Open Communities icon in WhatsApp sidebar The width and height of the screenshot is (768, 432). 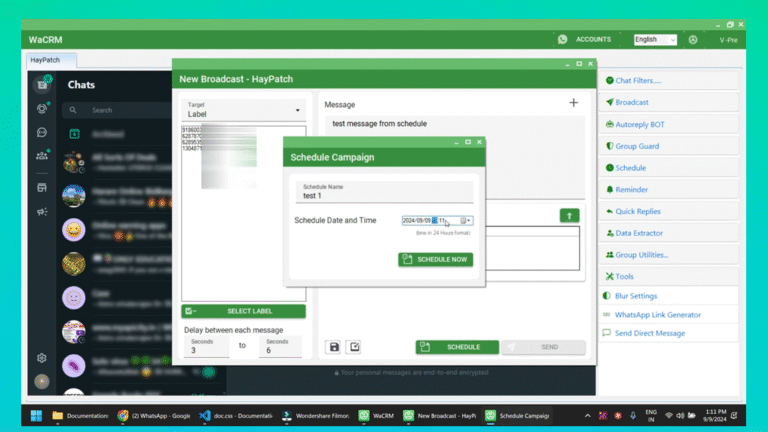coord(42,155)
